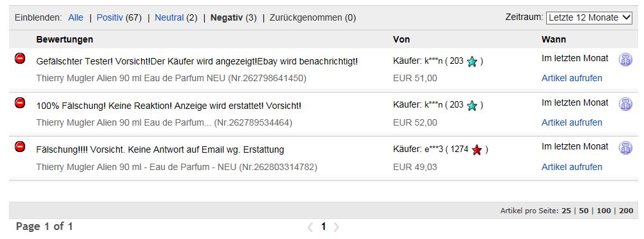Filter feedback by Positiv
Image resolution: width=644 pixels, height=239 pixels.
coord(109,17)
